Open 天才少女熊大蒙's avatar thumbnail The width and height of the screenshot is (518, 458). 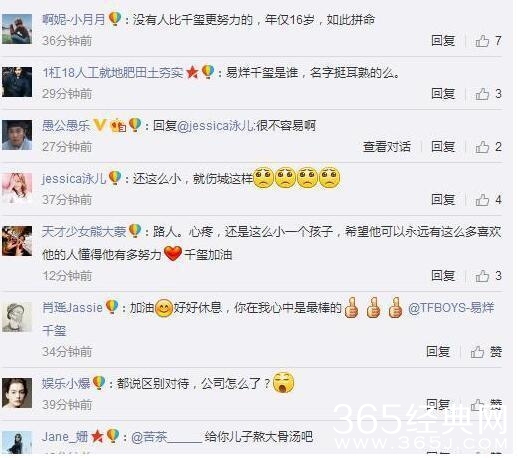pyautogui.click(x=17, y=241)
